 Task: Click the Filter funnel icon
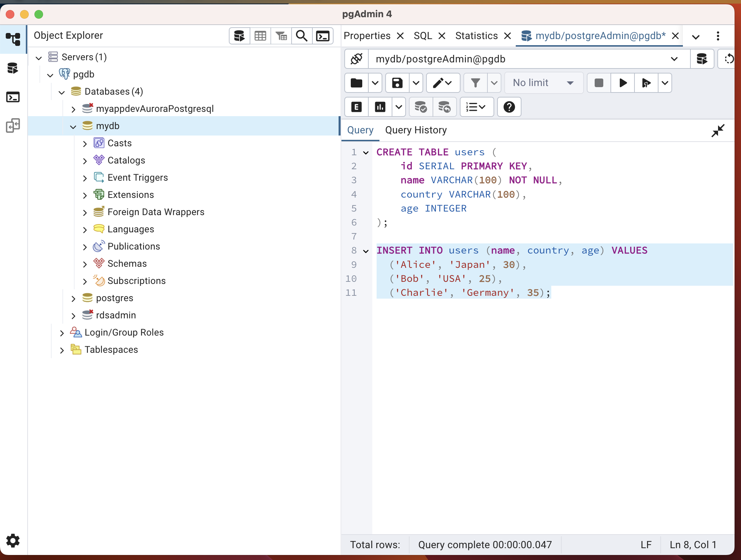point(476,83)
